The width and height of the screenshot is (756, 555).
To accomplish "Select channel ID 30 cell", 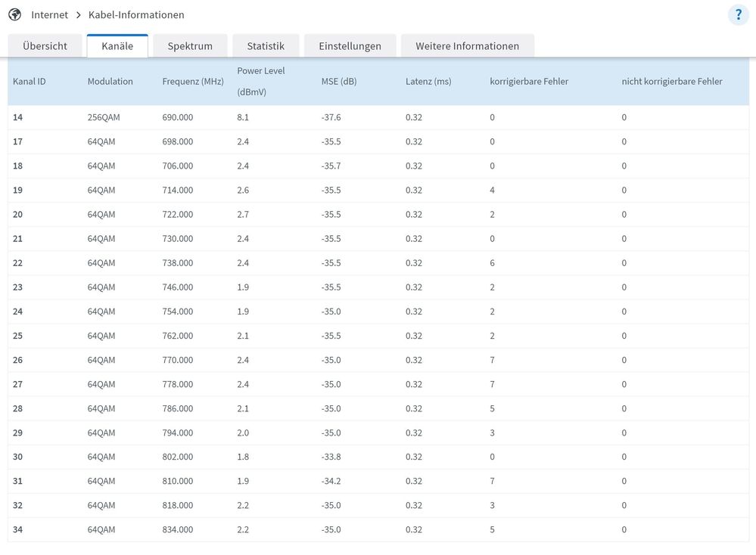I will pos(18,457).
